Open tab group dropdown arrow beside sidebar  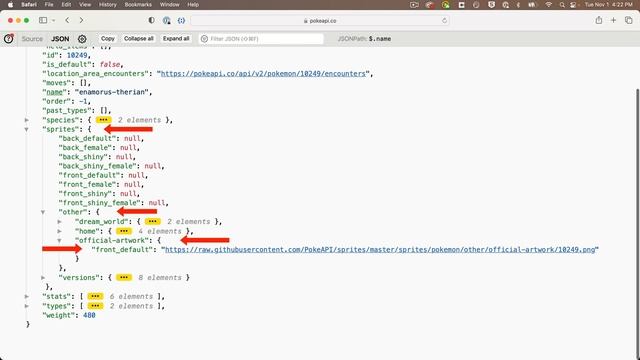click(53, 20)
